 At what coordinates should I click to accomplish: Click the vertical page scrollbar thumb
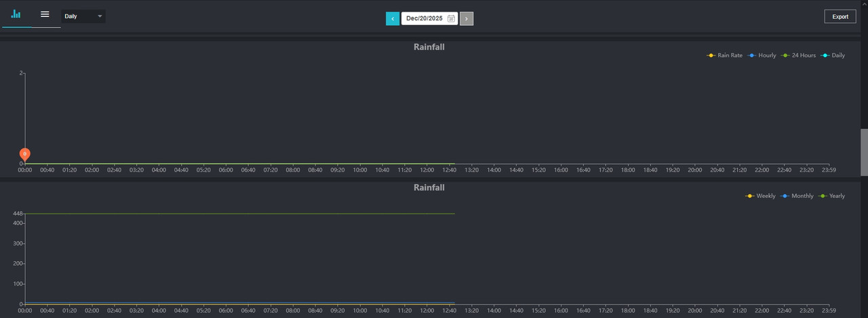tap(864, 153)
